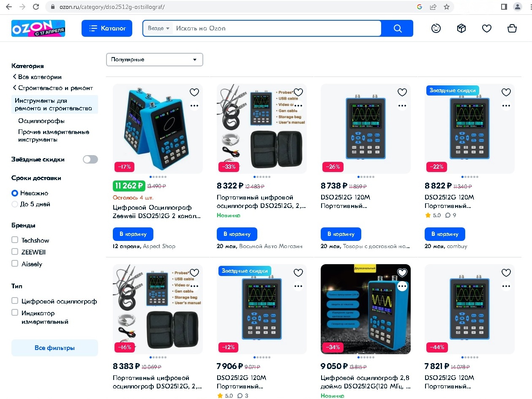
Task: Click the Искать на Ozon search field
Action: coord(277,28)
